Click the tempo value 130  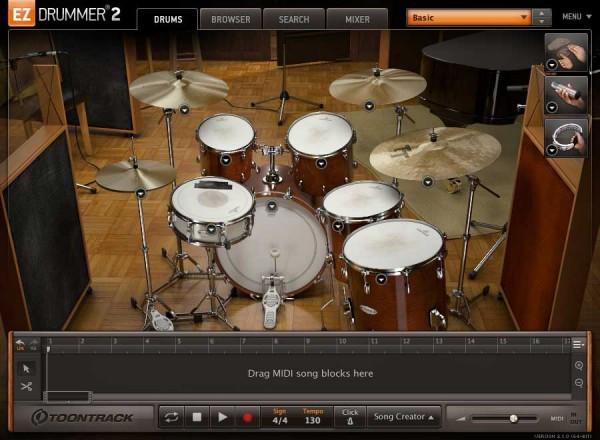(313, 420)
